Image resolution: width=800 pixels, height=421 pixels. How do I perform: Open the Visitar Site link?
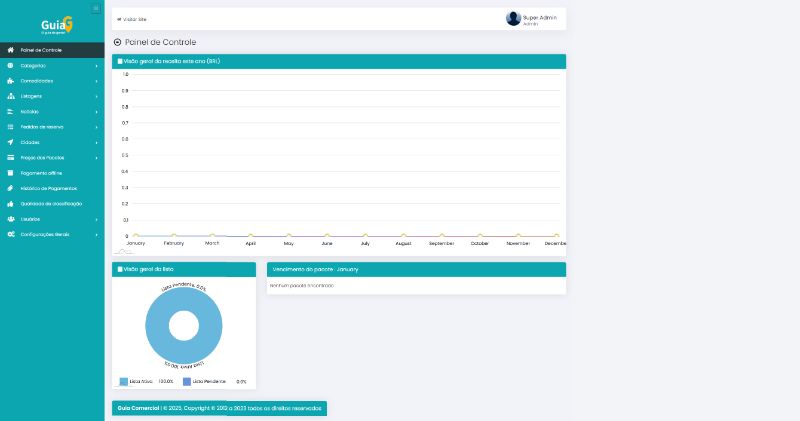tap(132, 19)
